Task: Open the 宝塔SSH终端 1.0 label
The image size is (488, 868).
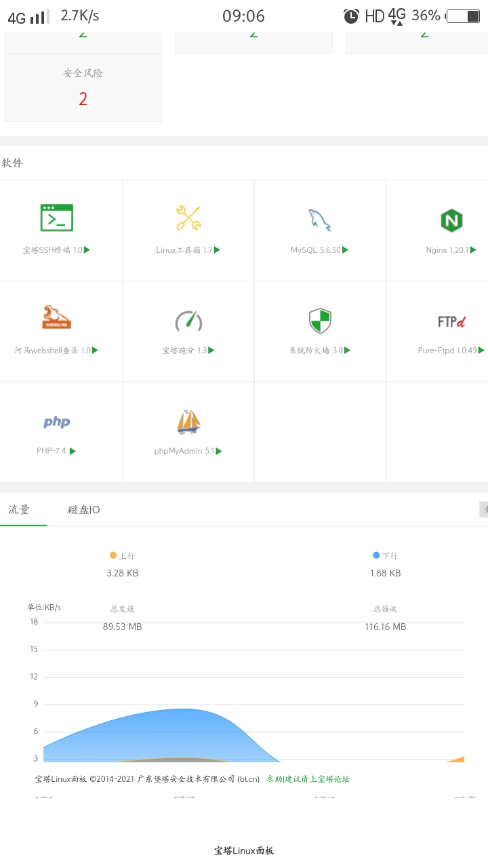Action: [x=52, y=250]
